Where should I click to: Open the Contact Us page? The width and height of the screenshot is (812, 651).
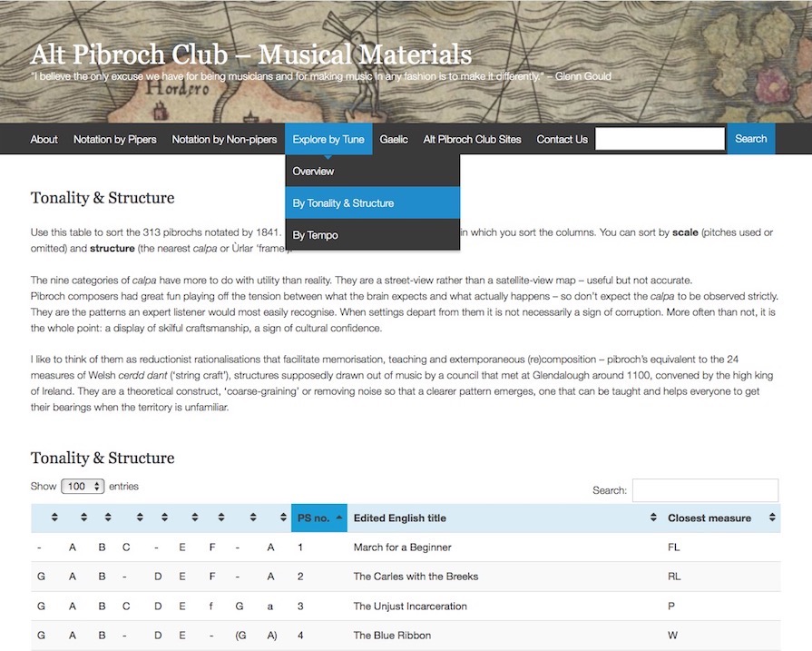[562, 139]
